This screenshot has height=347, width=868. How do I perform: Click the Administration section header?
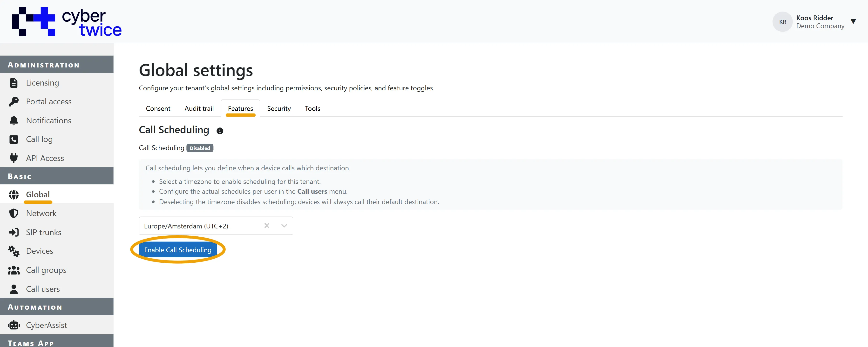pyautogui.click(x=57, y=65)
